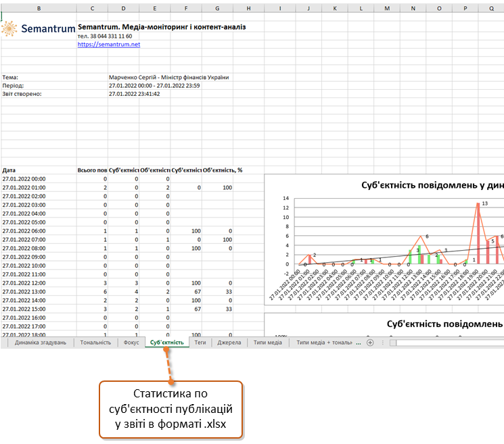Click subjectivity count 4 in 13:00 row

[x=123, y=291]
